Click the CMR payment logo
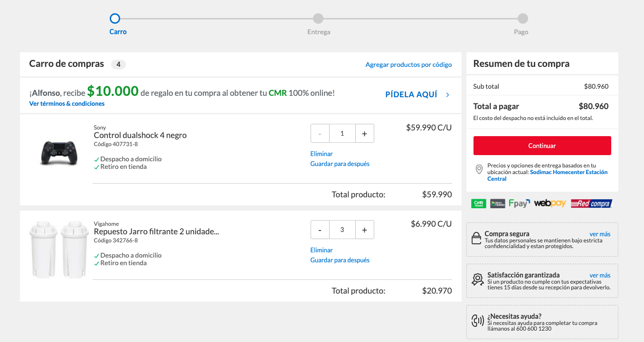 tap(478, 203)
